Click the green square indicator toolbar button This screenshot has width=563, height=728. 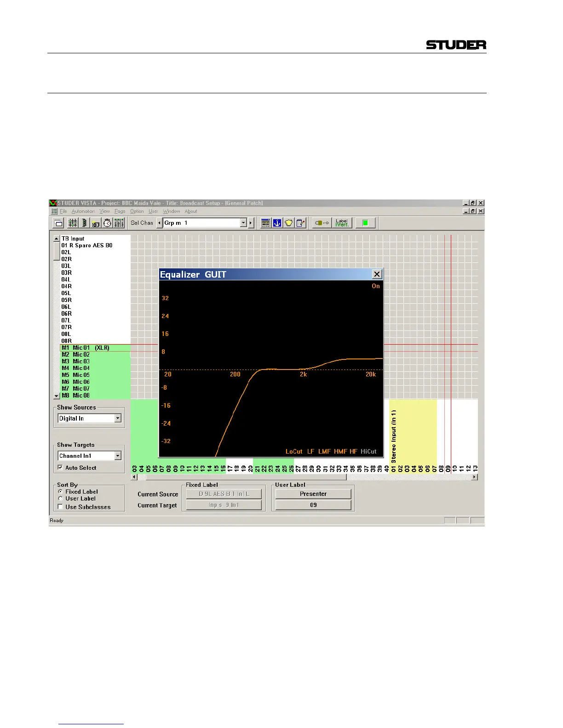coord(365,223)
